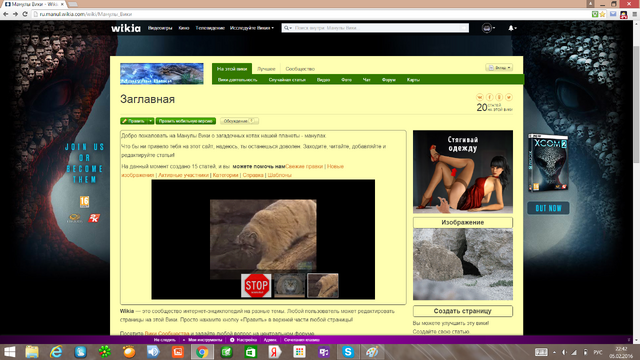Click the Манулы Вики wordmark banner
640x360 pixels.
[x=162, y=74]
